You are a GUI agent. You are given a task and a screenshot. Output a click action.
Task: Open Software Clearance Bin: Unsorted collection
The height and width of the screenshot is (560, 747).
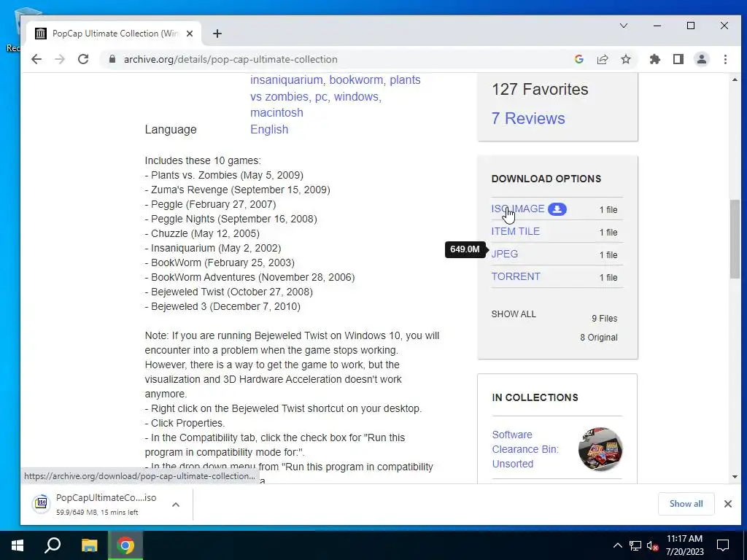525,449
